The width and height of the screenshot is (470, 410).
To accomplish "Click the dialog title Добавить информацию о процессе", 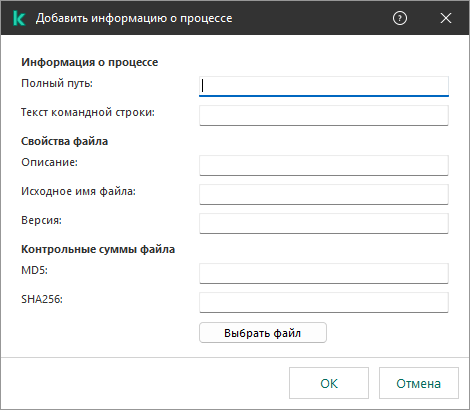I will 134,18.
